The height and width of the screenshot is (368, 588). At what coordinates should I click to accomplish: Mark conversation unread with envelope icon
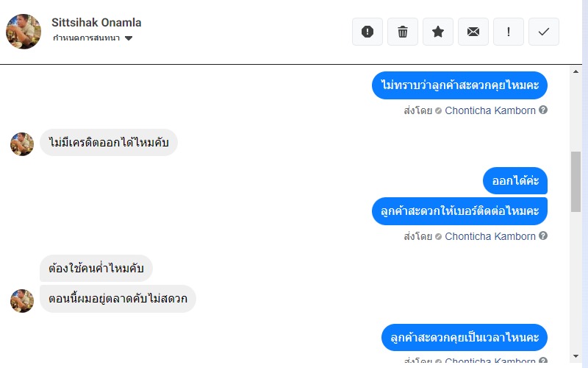click(473, 32)
